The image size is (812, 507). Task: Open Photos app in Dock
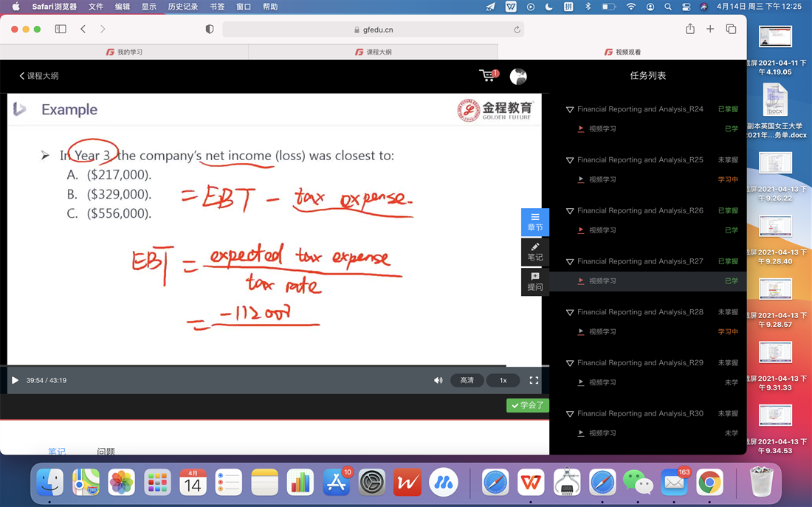pyautogui.click(x=121, y=483)
